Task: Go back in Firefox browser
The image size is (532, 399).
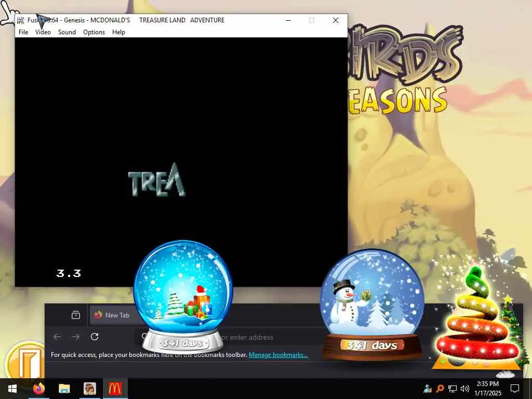Action: (57, 337)
